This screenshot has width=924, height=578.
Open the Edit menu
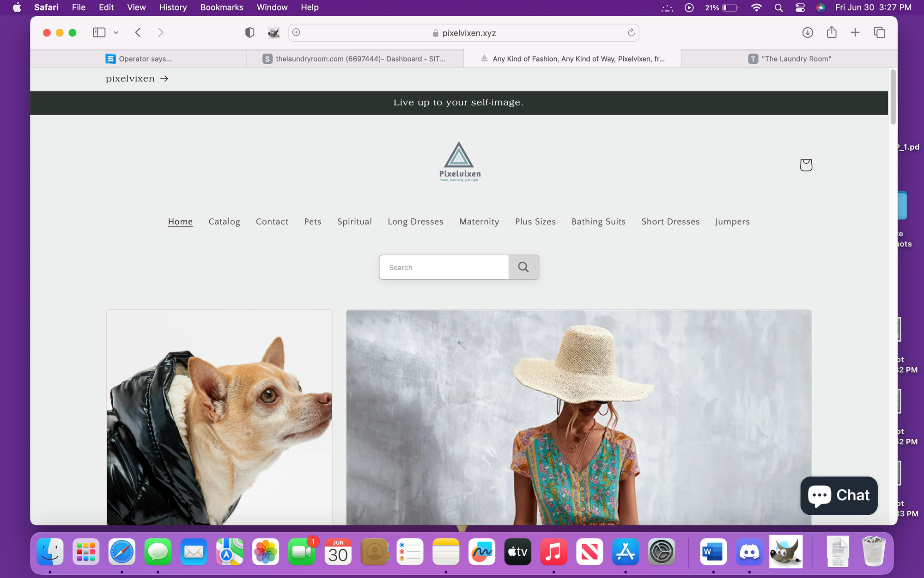click(x=106, y=7)
